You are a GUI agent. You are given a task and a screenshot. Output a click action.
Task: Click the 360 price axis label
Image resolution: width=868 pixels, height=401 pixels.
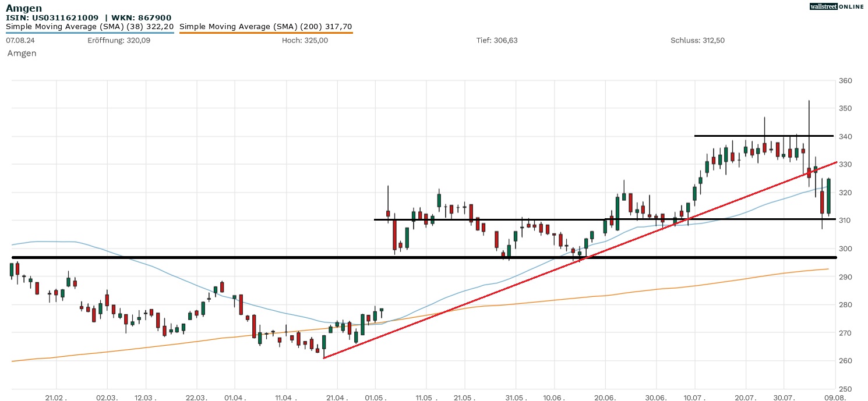pos(845,81)
